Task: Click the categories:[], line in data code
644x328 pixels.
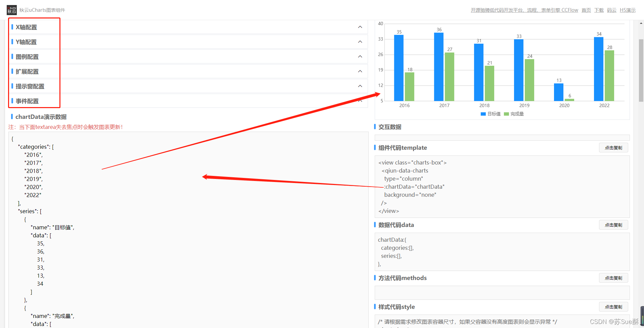Action: tap(397, 248)
